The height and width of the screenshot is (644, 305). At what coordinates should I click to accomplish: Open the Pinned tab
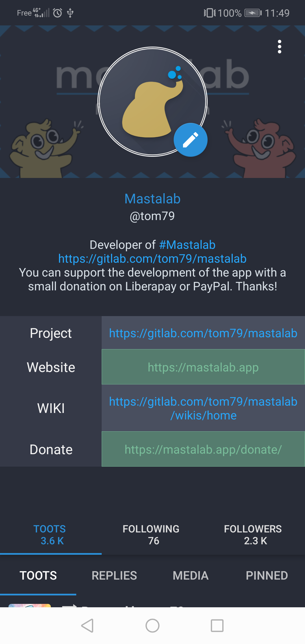[x=267, y=575]
